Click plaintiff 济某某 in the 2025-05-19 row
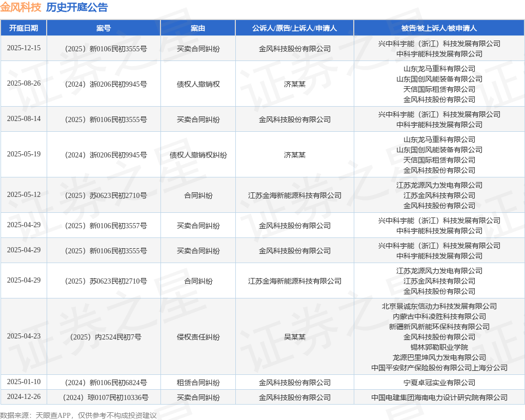This screenshot has height=420, width=525. point(295,155)
